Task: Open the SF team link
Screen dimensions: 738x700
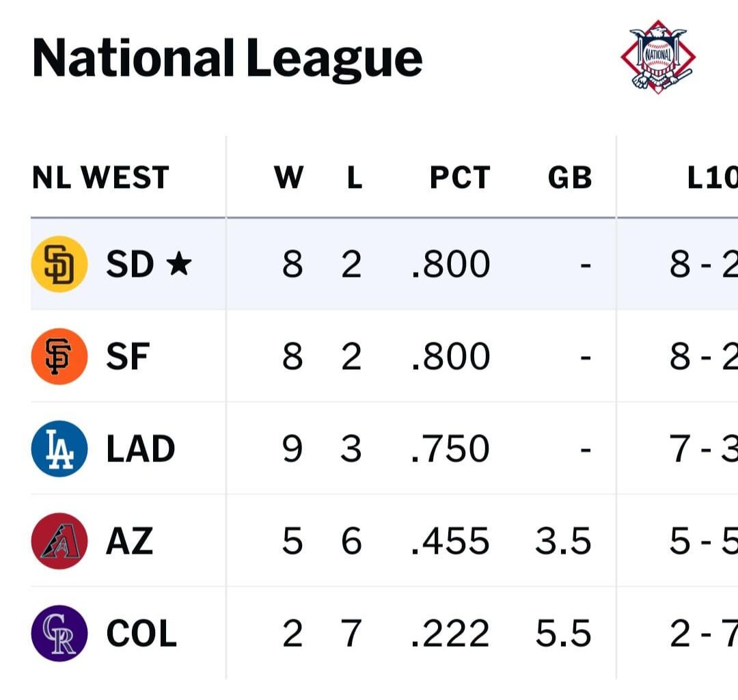Action: click(x=128, y=356)
